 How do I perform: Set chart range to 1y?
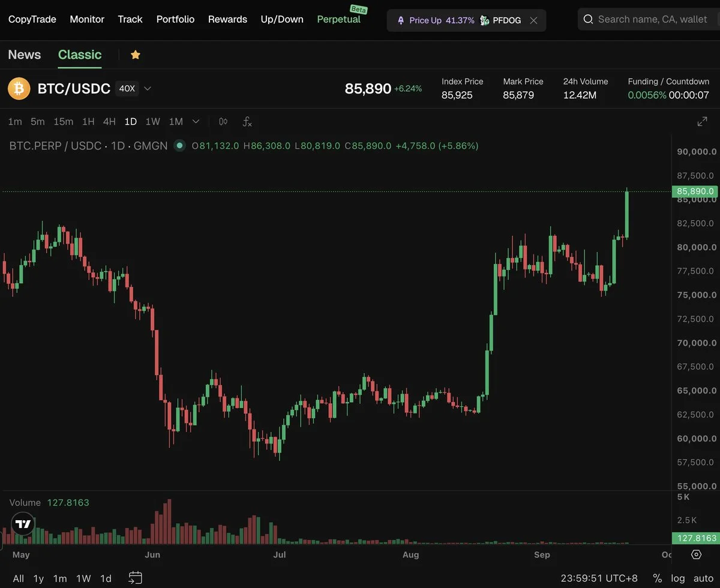pyautogui.click(x=38, y=578)
